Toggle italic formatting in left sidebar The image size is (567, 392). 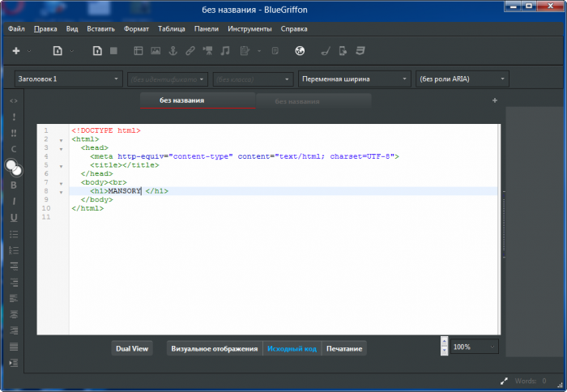tap(14, 201)
